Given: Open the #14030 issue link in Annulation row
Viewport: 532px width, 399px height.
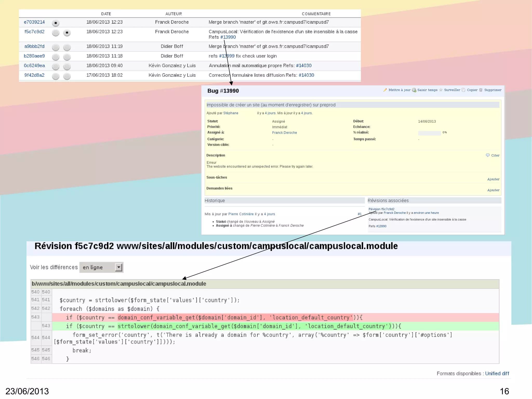Looking at the screenshot, I should (x=304, y=66).
